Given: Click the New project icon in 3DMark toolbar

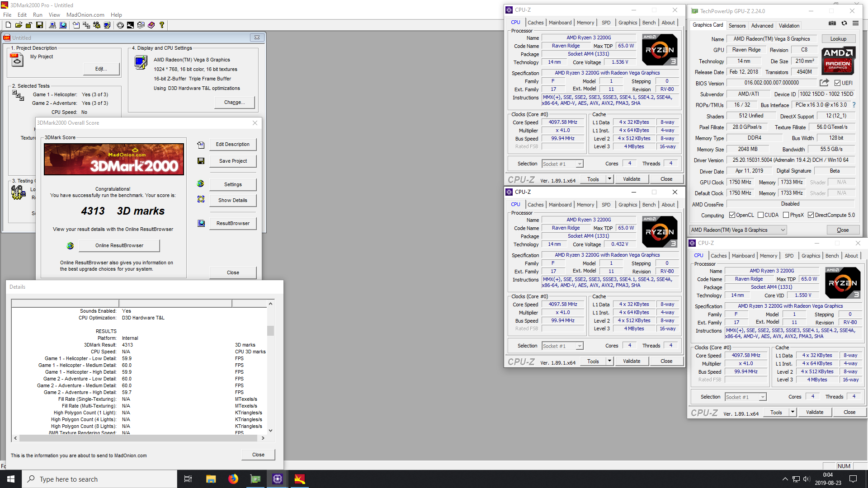Looking at the screenshot, I should coord(8,25).
